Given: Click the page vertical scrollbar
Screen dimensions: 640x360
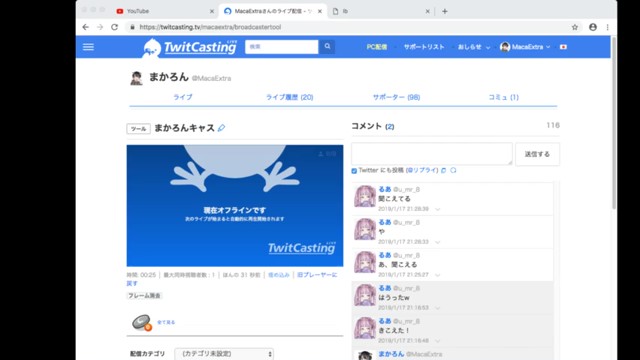Looking at the screenshot, I should click(613, 122).
